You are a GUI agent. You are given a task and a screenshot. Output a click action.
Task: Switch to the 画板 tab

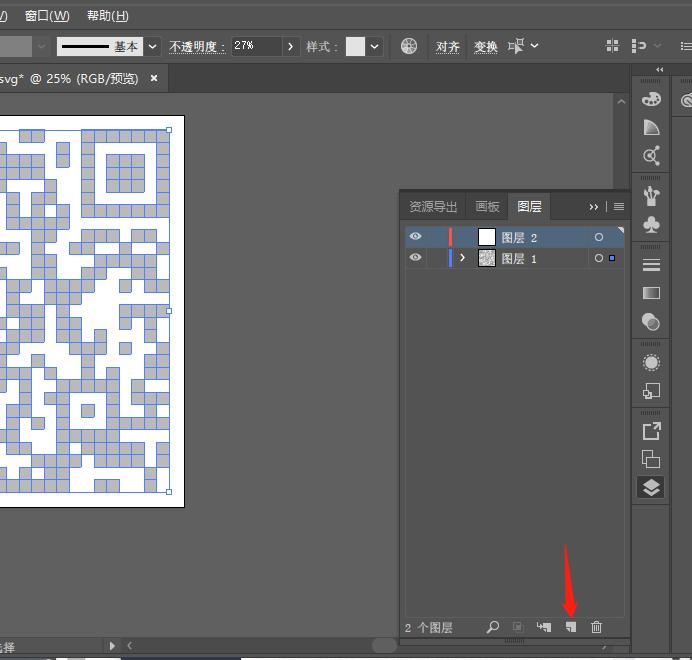coord(487,207)
